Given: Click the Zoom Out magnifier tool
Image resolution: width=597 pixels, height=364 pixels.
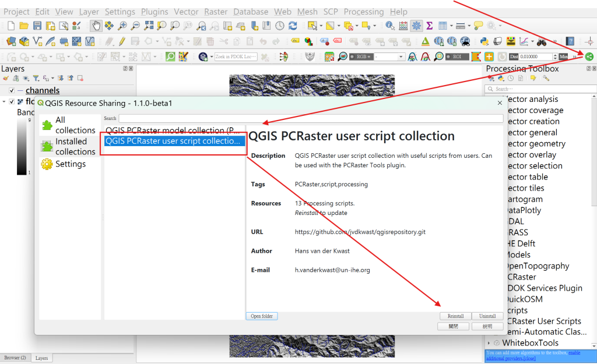Looking at the screenshot, I should [x=135, y=26].
